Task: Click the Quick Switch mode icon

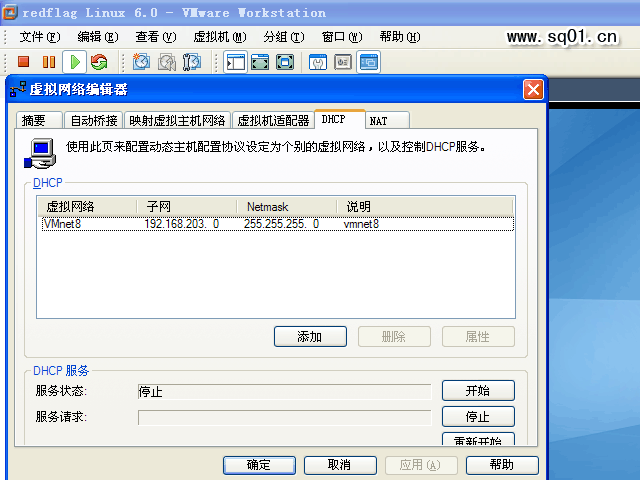Action: click(x=285, y=62)
